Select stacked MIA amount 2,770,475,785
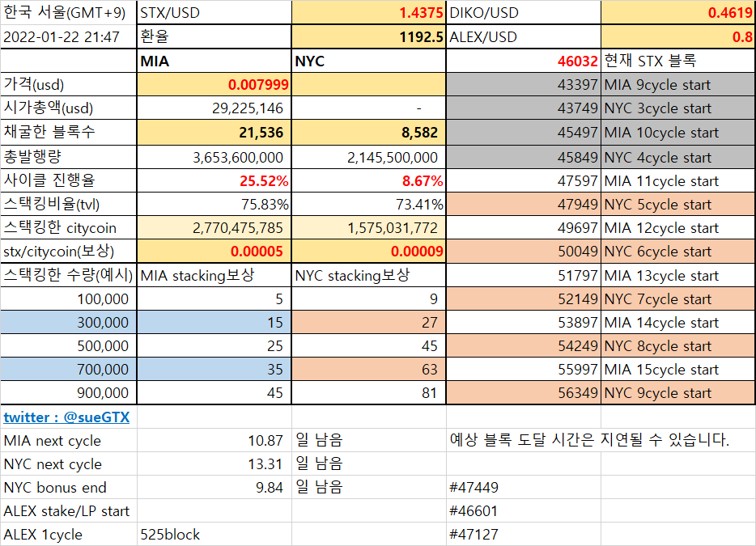 [214, 227]
